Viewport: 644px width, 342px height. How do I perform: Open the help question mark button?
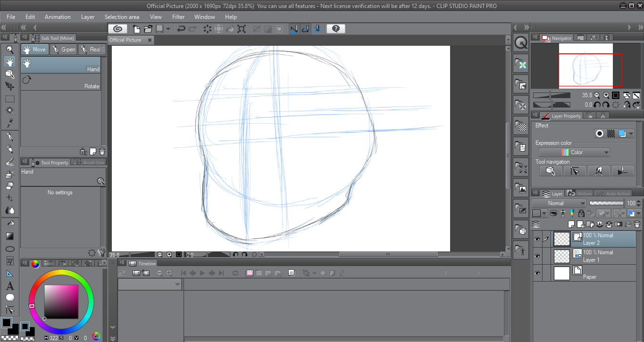[335, 29]
